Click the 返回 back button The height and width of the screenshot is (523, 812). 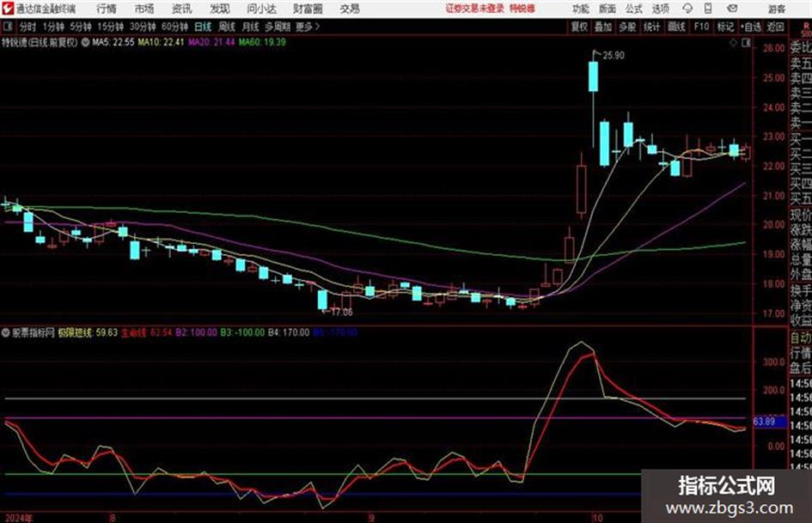pos(775,27)
